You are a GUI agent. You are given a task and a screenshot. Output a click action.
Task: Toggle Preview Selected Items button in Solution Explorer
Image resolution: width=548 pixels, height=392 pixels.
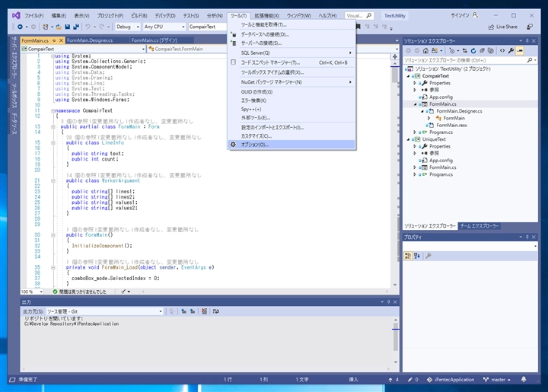tap(520, 51)
